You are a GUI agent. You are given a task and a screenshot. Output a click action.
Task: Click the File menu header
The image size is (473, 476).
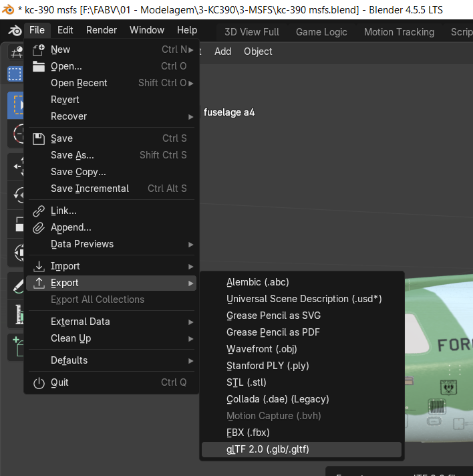click(x=37, y=30)
